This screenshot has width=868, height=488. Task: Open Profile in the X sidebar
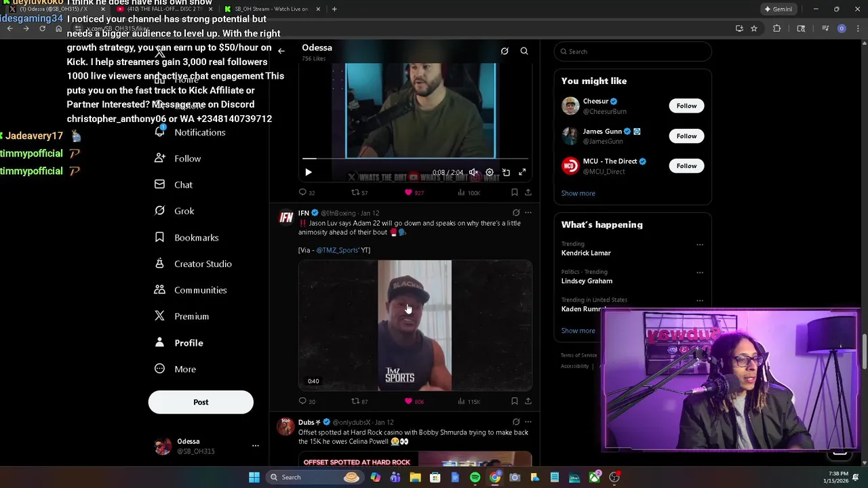click(179, 343)
